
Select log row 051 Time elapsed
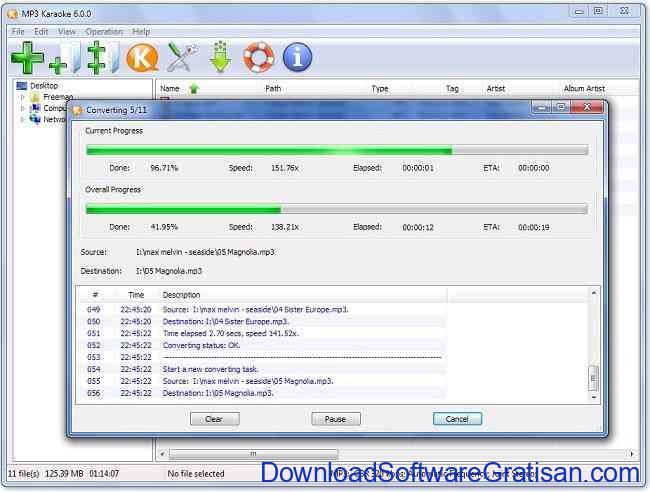[262, 334]
